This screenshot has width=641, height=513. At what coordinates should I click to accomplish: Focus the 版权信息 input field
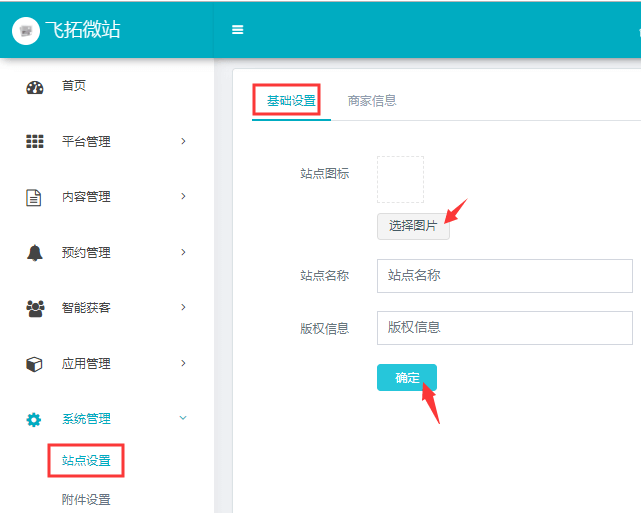tap(505, 328)
